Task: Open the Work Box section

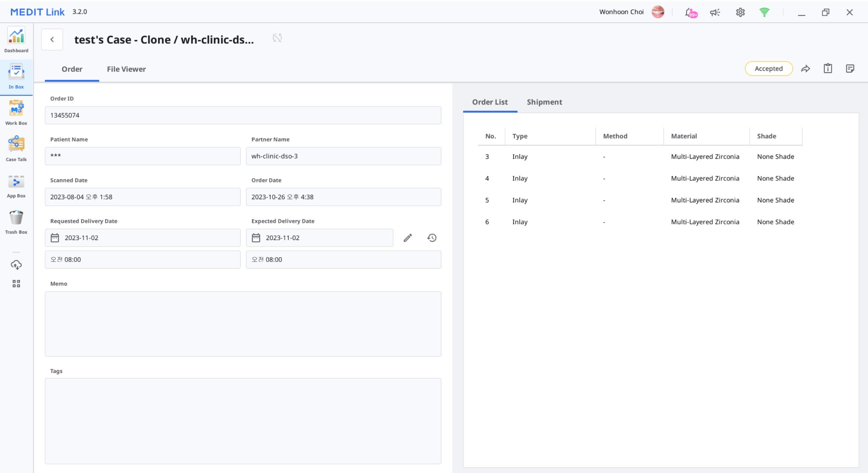Action: click(x=16, y=113)
